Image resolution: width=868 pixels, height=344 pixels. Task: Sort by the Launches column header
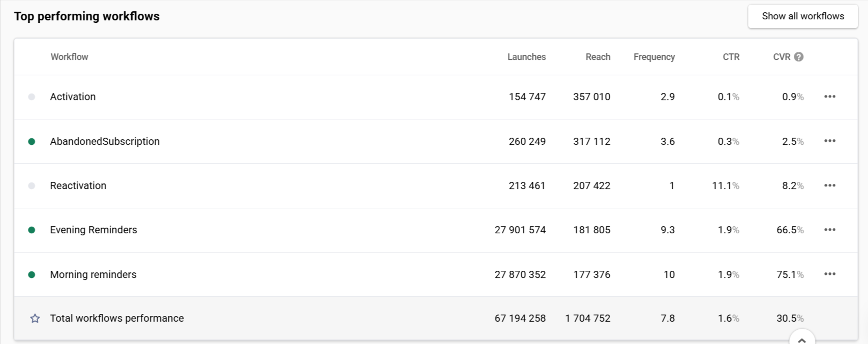click(526, 57)
